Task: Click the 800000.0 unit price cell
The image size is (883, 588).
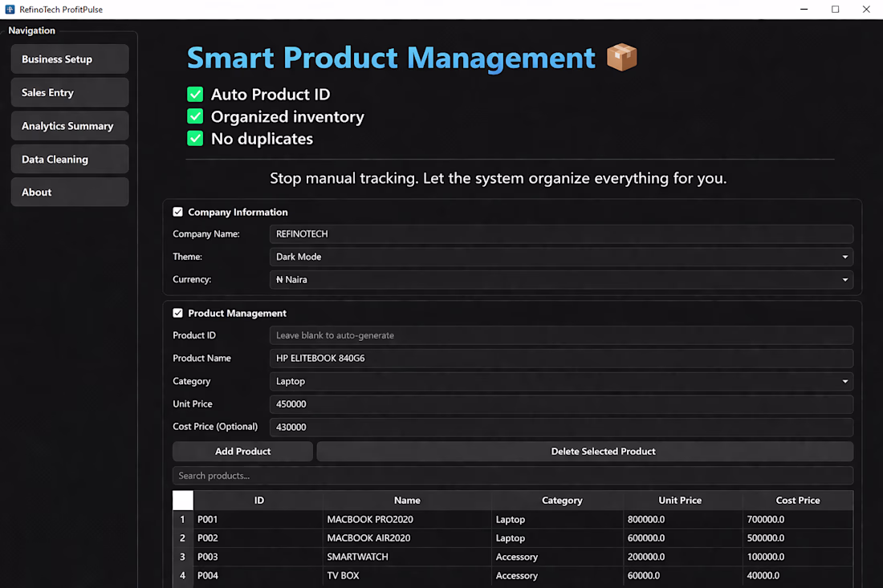Action: 683,519
